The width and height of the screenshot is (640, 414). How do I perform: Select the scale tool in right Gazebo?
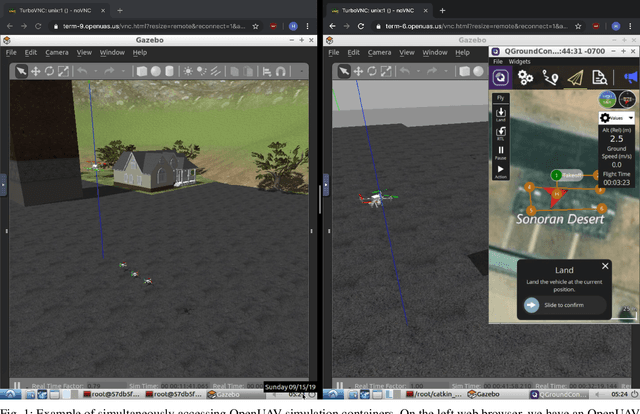386,71
